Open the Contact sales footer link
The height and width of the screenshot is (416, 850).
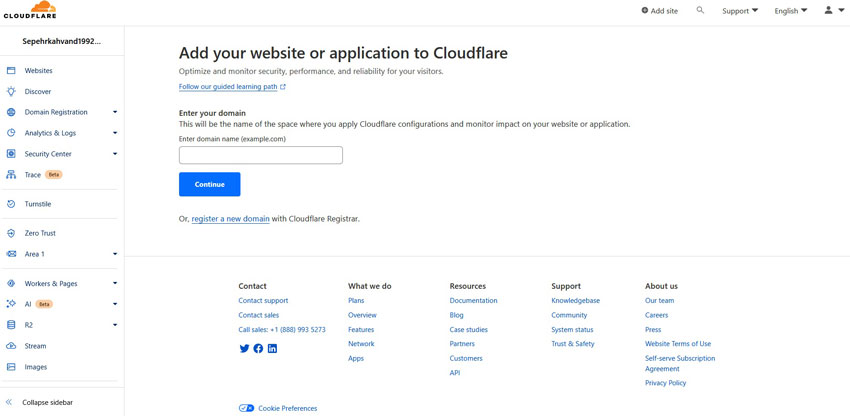(259, 315)
